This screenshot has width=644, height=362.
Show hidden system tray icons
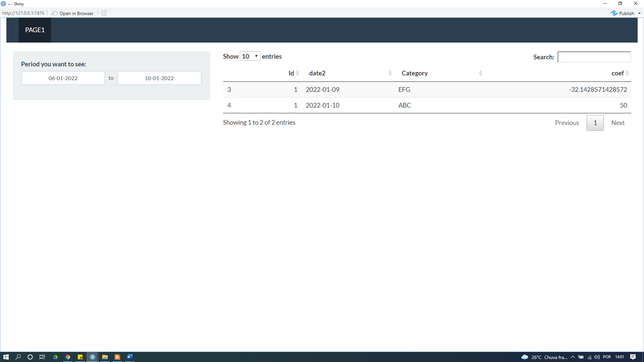(x=573, y=357)
